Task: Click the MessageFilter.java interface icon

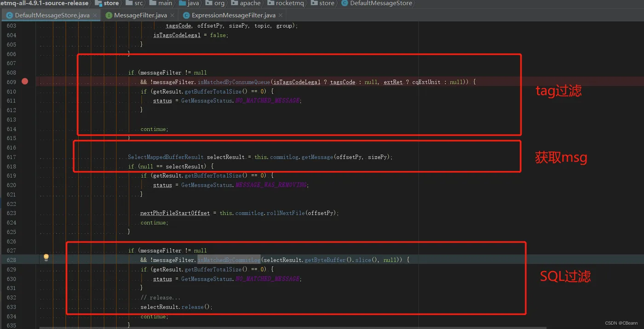Action: (109, 15)
